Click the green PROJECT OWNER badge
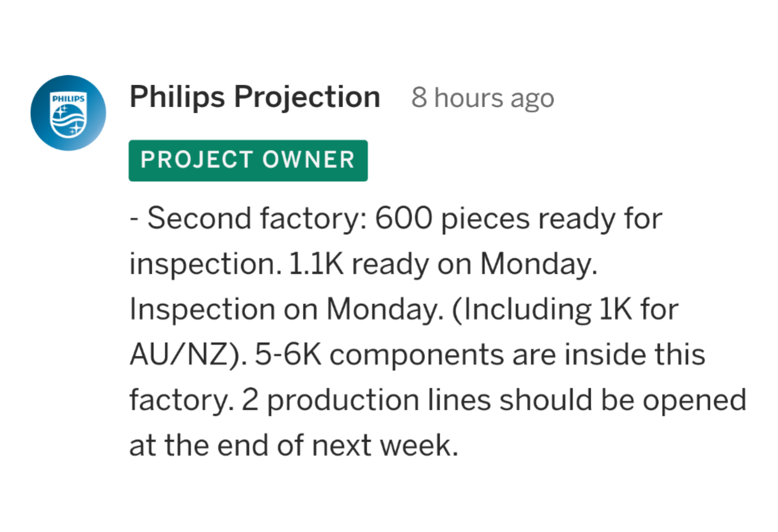 tap(248, 160)
